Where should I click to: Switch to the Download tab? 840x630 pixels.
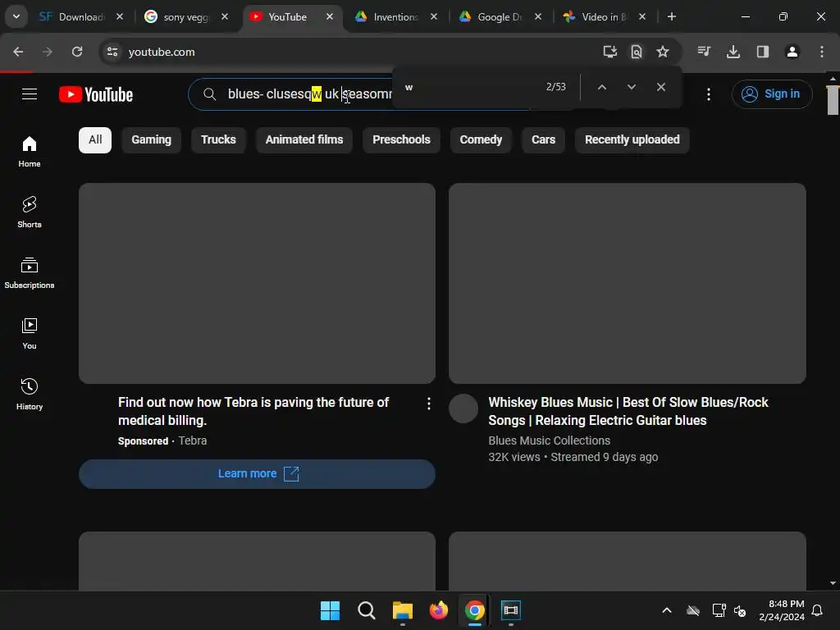pos(81,17)
